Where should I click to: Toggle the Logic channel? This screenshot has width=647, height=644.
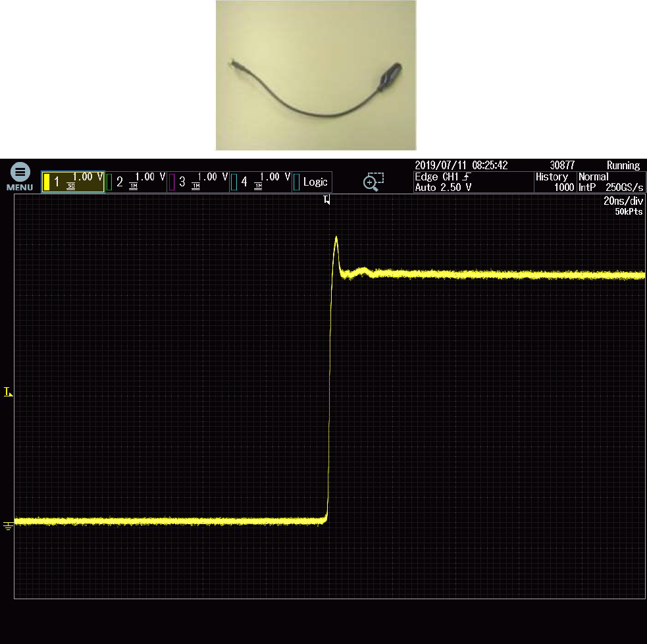point(311,182)
